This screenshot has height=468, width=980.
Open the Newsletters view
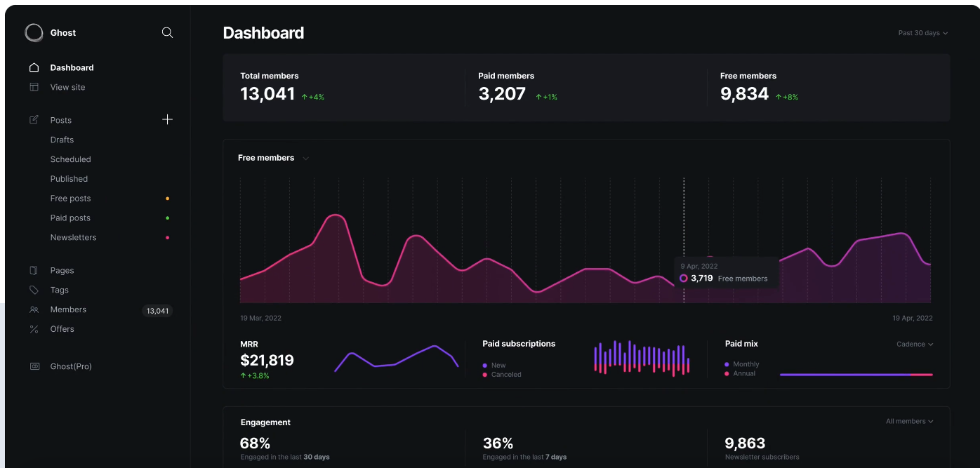pyautogui.click(x=73, y=237)
